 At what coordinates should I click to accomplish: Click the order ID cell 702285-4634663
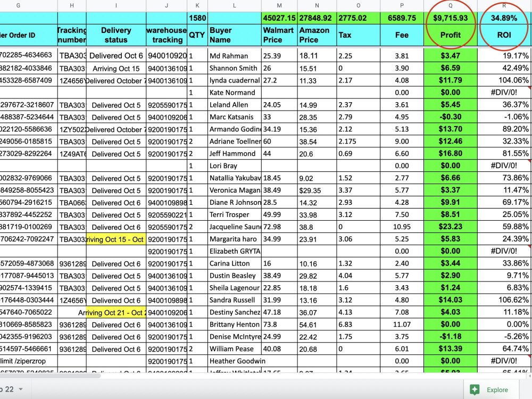tap(29, 55)
